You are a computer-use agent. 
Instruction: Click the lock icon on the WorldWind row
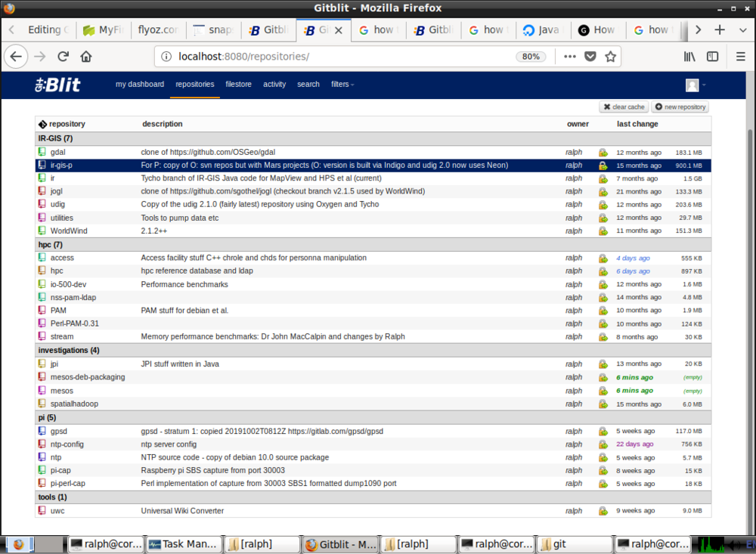tap(603, 231)
